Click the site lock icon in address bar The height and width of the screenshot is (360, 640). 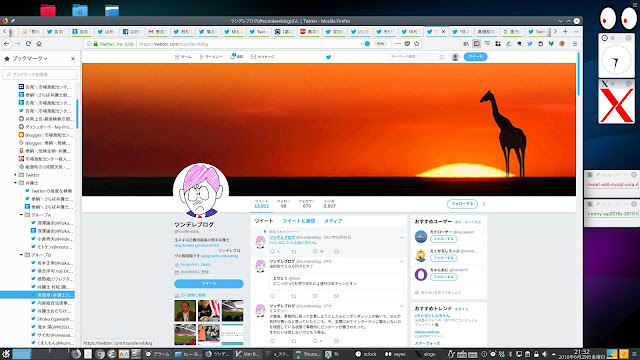coord(96,44)
